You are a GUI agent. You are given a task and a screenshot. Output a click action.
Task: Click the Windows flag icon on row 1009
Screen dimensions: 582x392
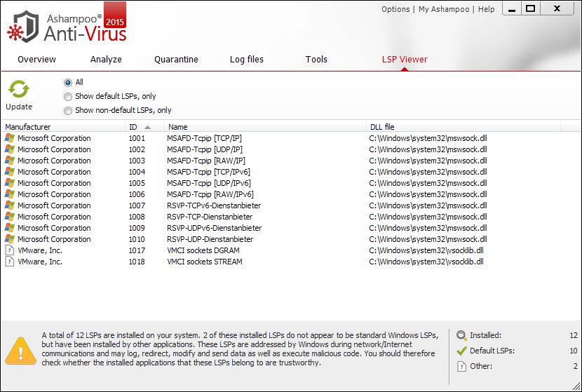(10, 227)
